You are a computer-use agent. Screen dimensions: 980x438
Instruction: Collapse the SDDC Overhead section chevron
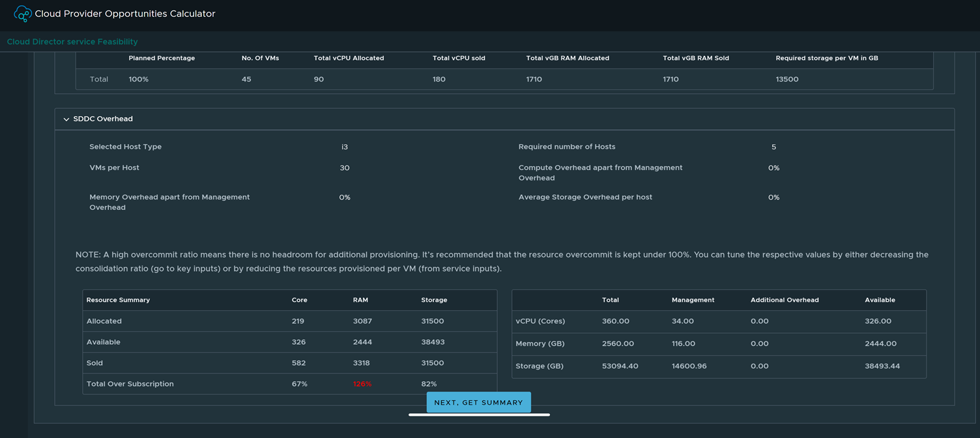(x=66, y=119)
